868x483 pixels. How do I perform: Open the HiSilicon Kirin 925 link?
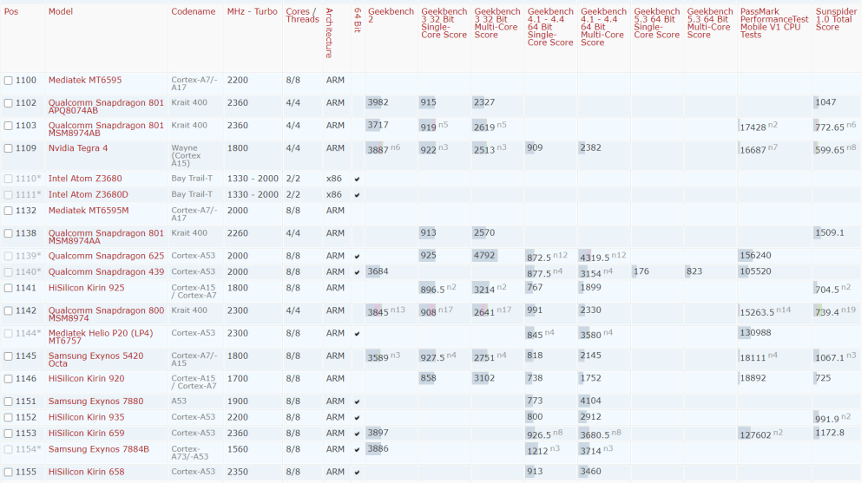(86, 288)
